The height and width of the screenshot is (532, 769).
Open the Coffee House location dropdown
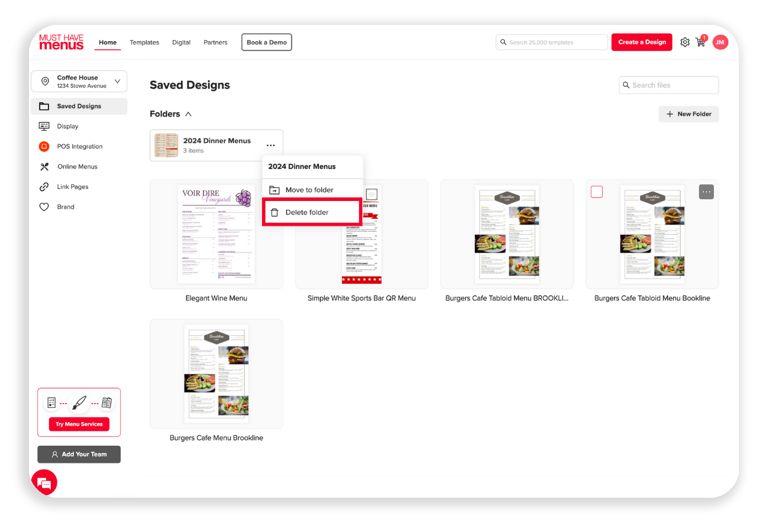(x=79, y=82)
